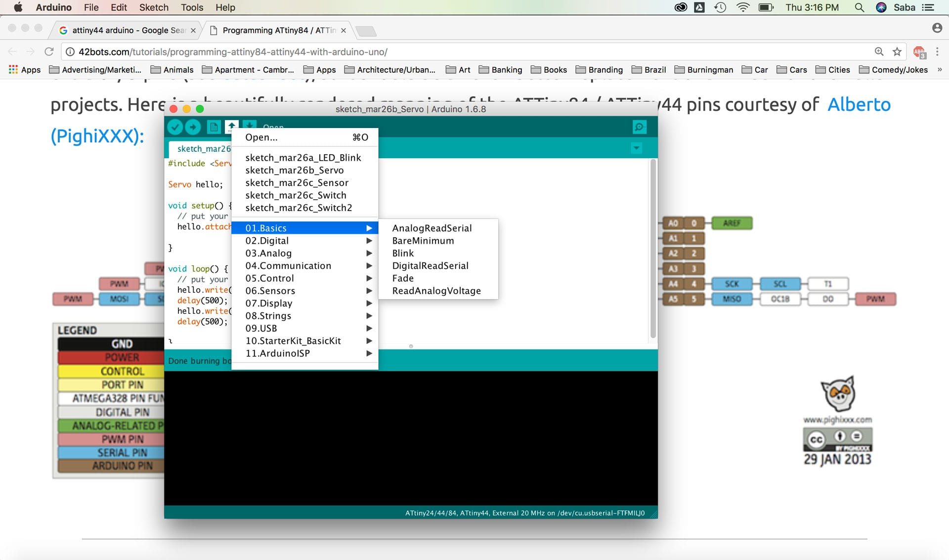Click the battery status icon
The height and width of the screenshot is (560, 949).
click(766, 7)
